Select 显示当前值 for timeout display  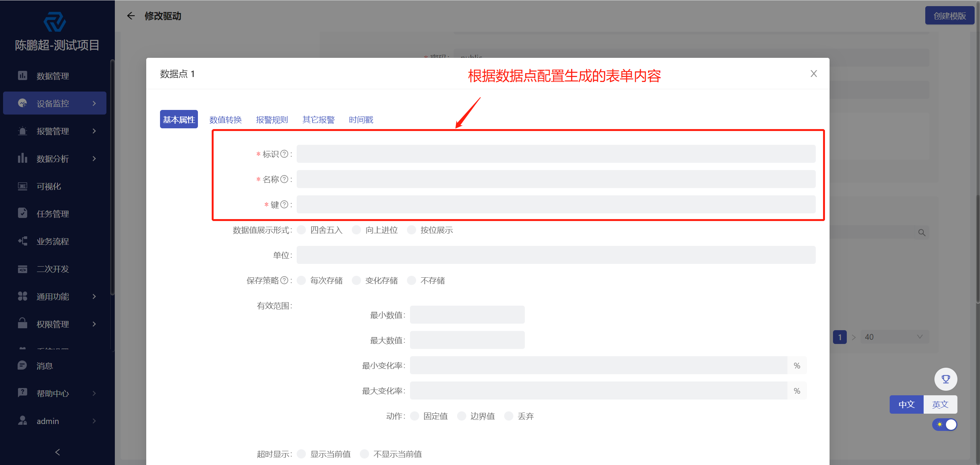(x=301, y=454)
